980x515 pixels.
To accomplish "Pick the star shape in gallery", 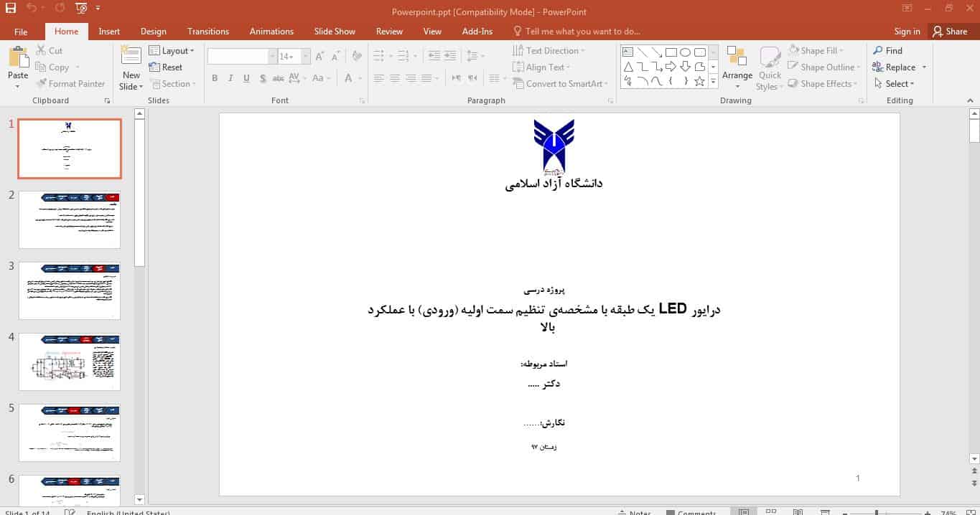I will [699, 81].
